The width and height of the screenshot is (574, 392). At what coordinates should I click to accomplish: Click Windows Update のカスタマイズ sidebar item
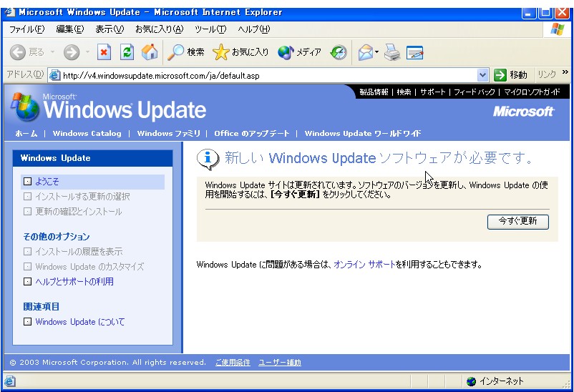tap(89, 267)
